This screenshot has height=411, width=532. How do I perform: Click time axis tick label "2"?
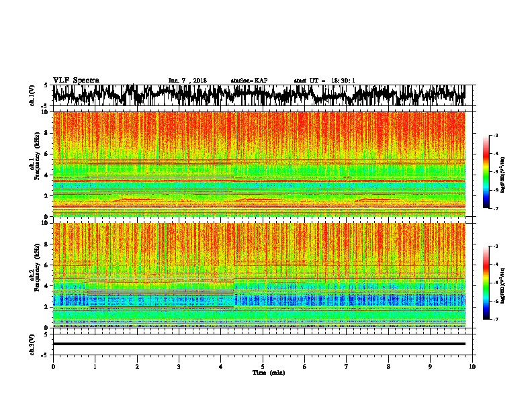point(137,366)
